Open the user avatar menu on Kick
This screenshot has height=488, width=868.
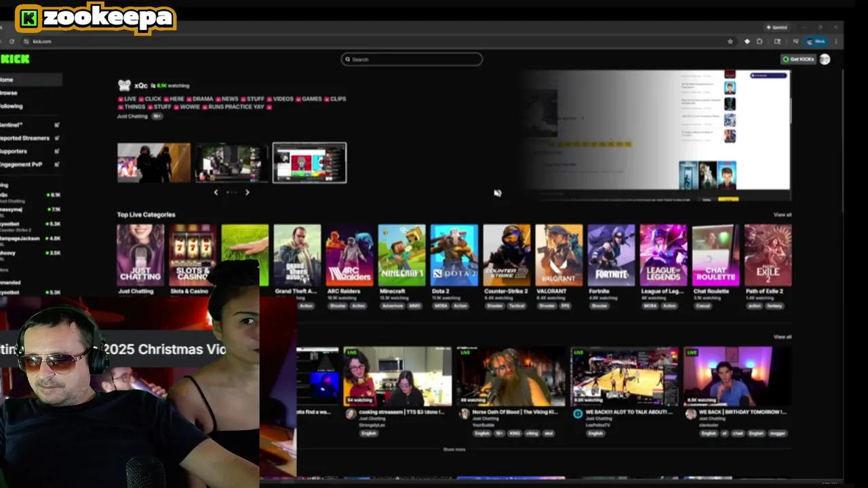coord(825,60)
